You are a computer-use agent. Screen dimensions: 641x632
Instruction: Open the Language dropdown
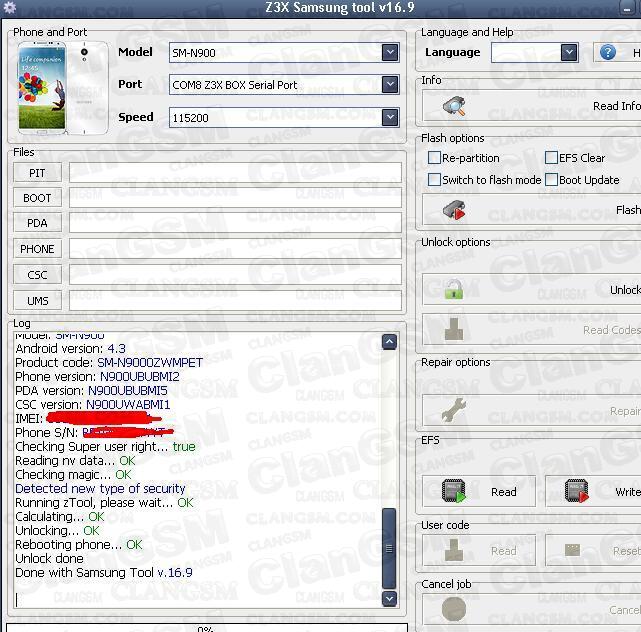click(569, 52)
